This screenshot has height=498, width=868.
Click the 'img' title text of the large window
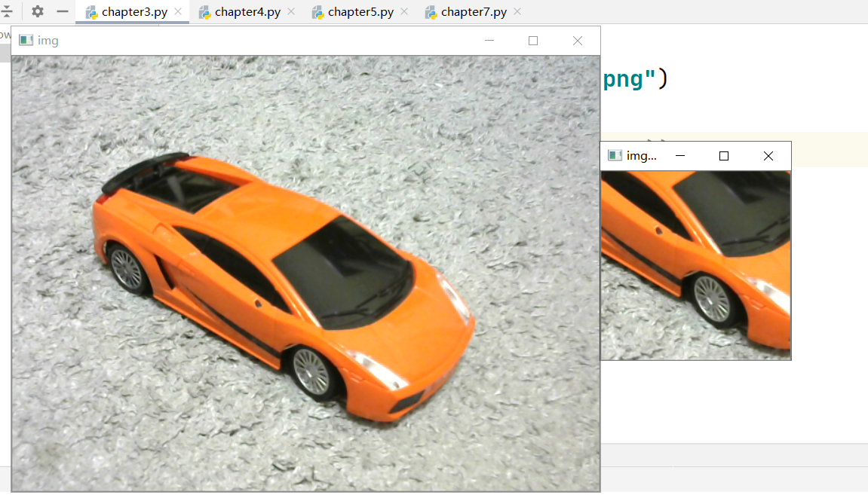(x=48, y=41)
